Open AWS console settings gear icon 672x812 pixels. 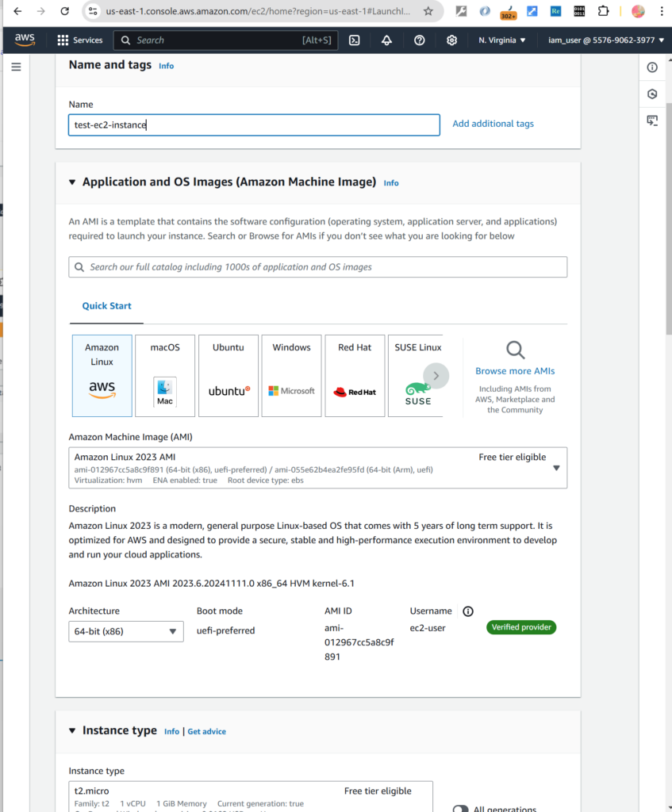coord(452,40)
